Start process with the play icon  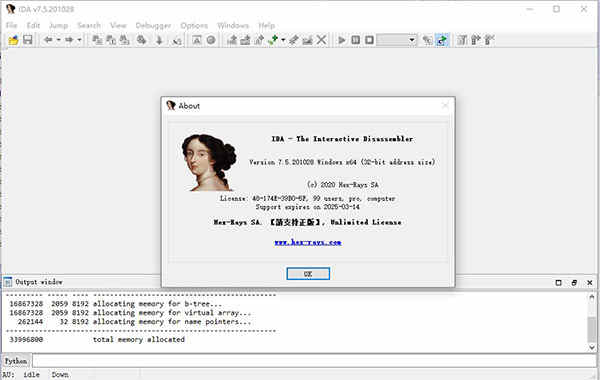click(x=342, y=40)
